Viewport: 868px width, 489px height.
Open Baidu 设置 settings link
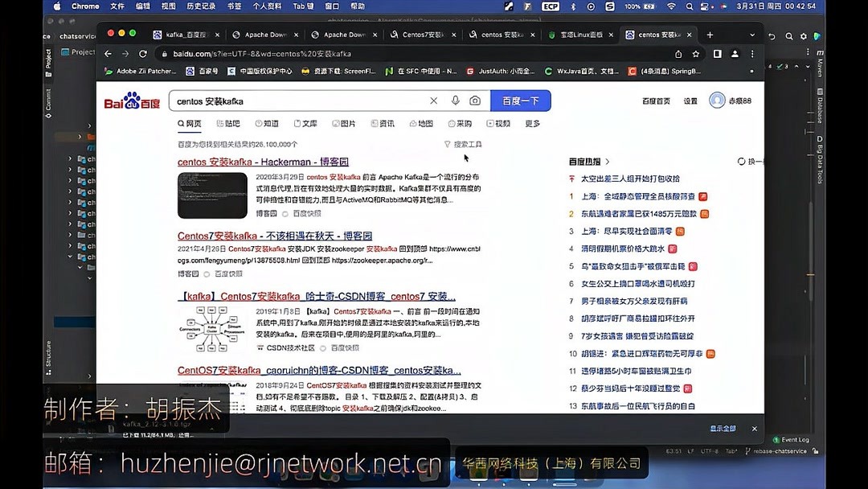tap(690, 101)
